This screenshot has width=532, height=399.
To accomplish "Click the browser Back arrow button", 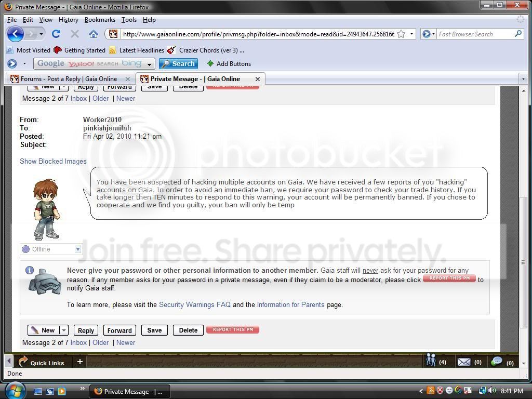I will pyautogui.click(x=15, y=34).
